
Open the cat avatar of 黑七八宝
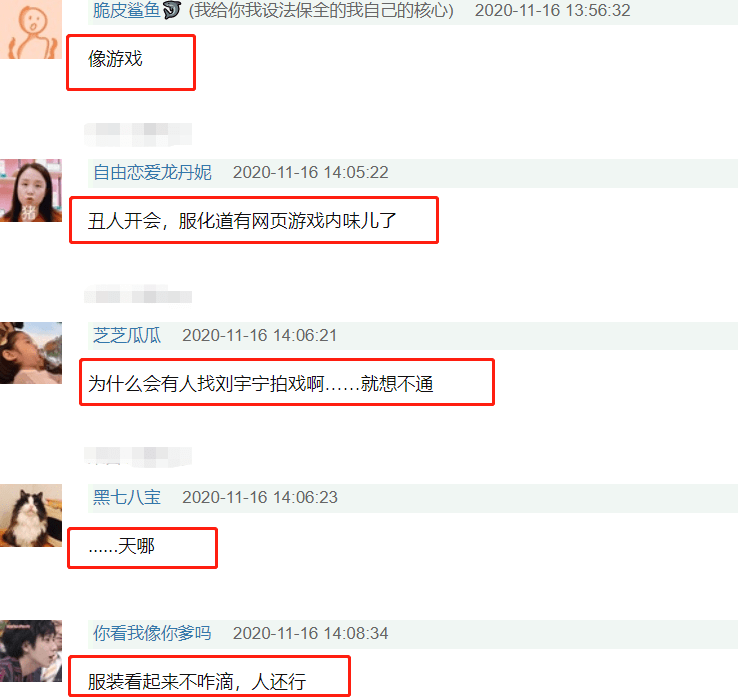[31, 515]
